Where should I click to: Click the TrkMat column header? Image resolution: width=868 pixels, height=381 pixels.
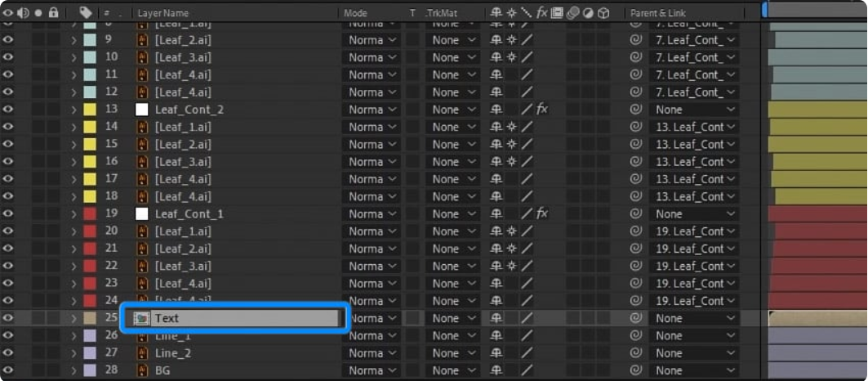[x=442, y=13]
